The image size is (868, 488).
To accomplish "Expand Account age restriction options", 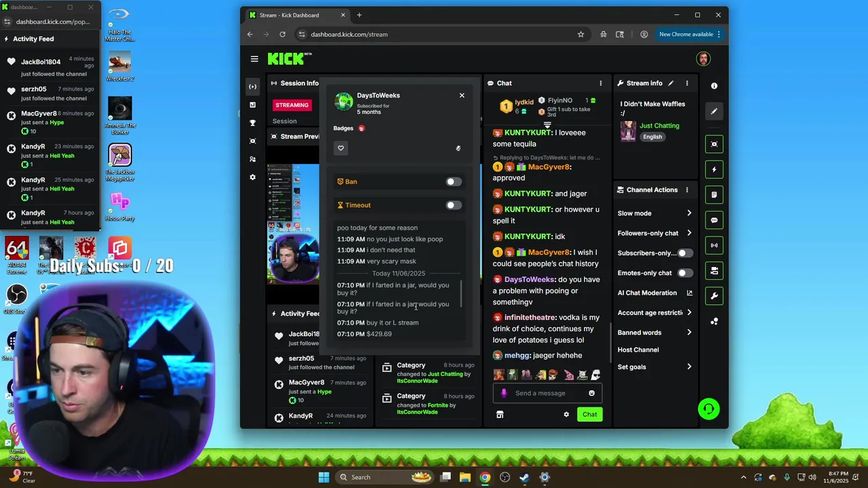I will pyautogui.click(x=689, y=312).
